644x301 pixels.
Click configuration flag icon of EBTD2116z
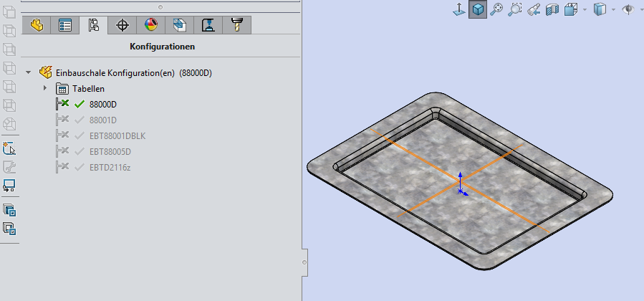(x=62, y=167)
